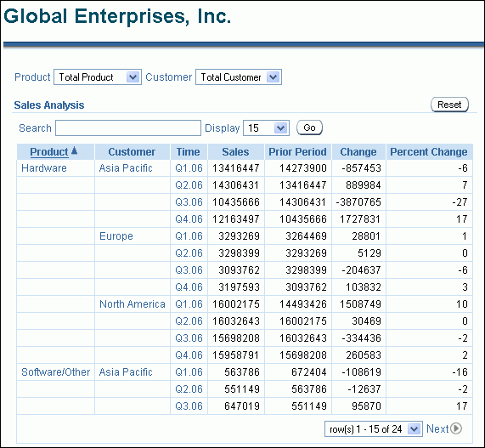Click Asia Pacific in the Software/Other row
485x448 pixels.
tap(126, 371)
